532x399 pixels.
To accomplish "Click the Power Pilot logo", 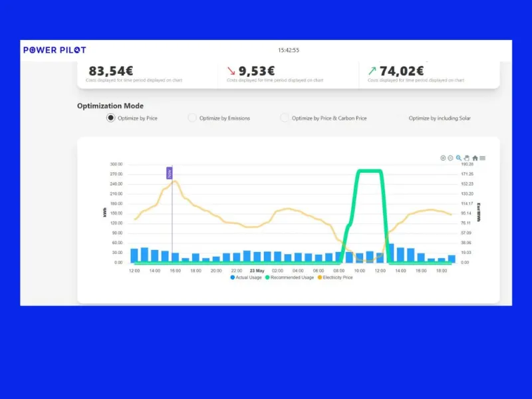I will [x=55, y=51].
